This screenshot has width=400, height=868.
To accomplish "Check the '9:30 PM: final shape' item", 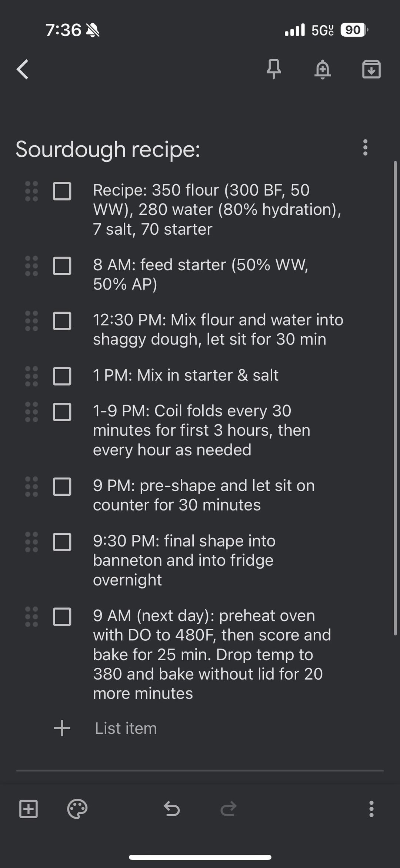I will click(x=62, y=542).
